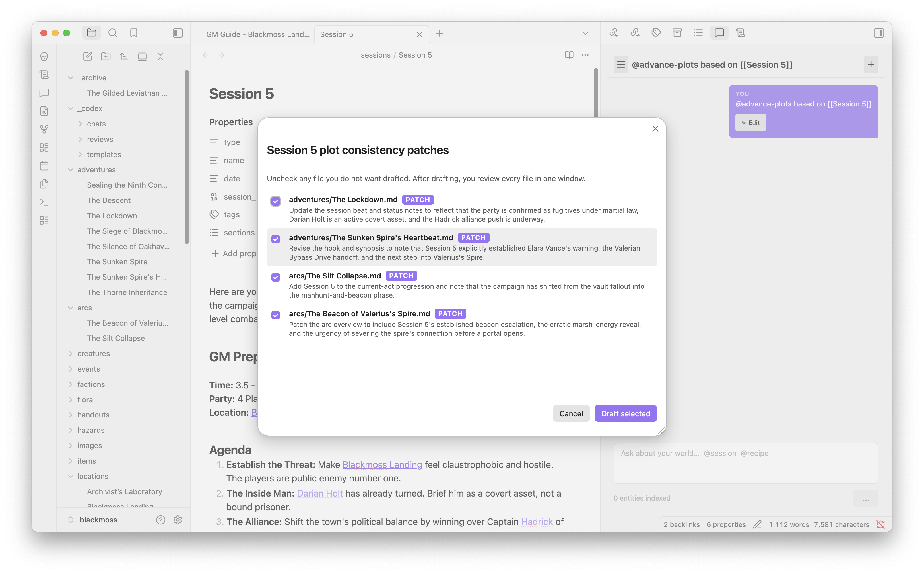Expand the templates folder
The height and width of the screenshot is (574, 924).
(81, 155)
